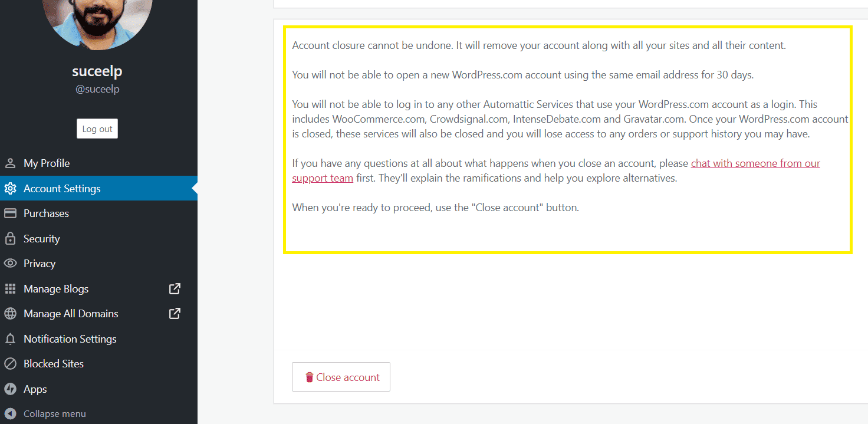868x424 pixels.
Task: Click external link icon beside Manage Blogs
Action: (x=175, y=289)
